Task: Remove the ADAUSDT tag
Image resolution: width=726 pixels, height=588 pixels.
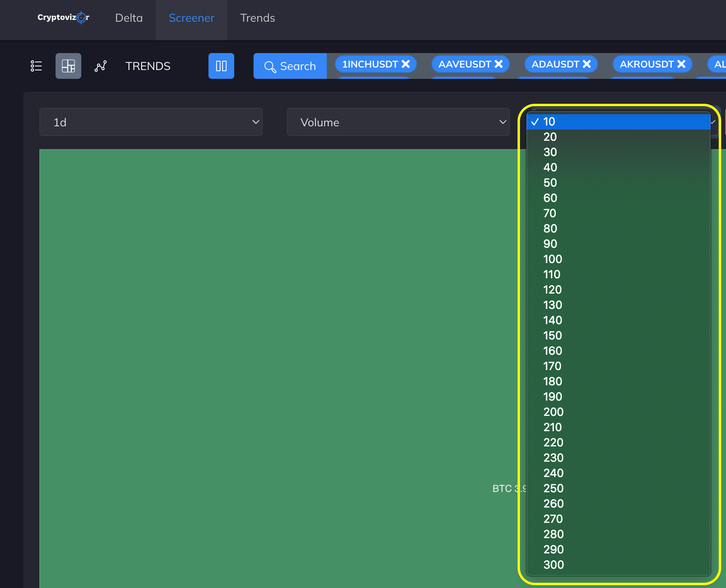Action: (587, 64)
